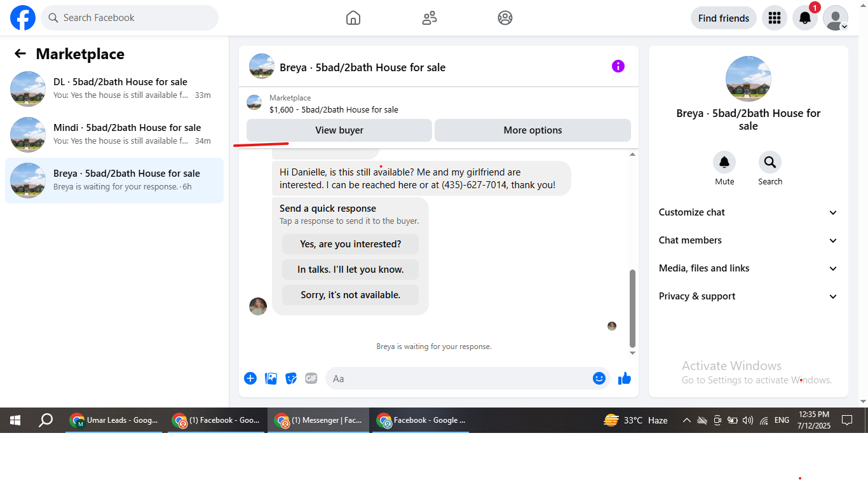Open Windows Action Center notifications

pos(846,420)
